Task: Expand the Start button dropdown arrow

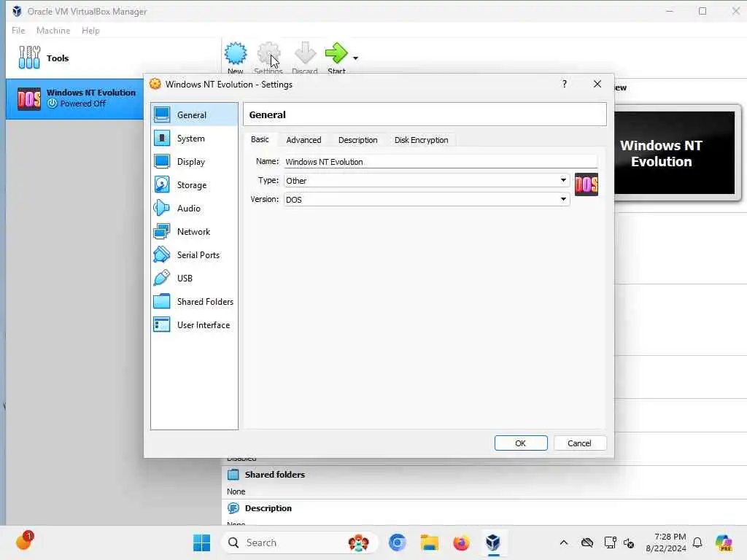Action: [x=355, y=58]
